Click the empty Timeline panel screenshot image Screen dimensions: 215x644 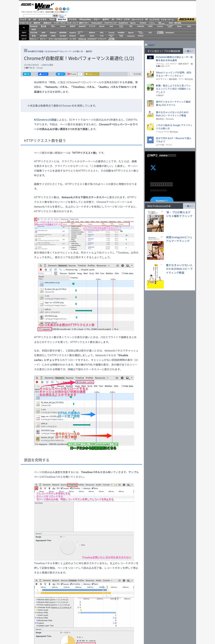(84, 521)
